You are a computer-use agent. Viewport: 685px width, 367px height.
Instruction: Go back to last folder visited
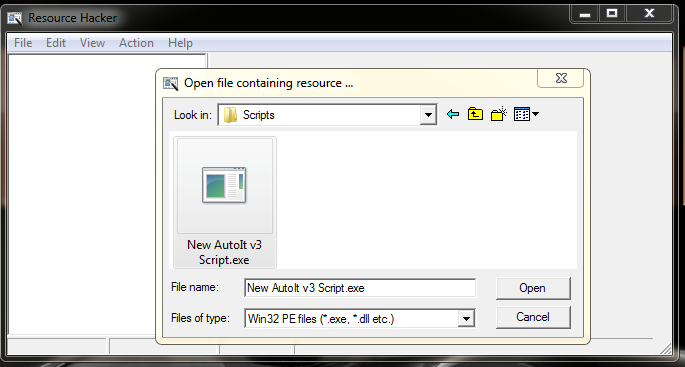click(453, 114)
